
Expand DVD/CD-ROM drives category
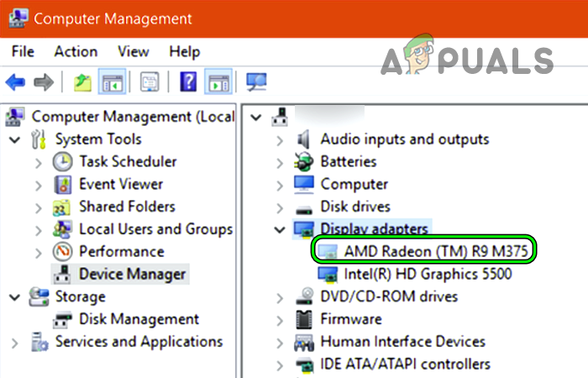[x=280, y=298]
